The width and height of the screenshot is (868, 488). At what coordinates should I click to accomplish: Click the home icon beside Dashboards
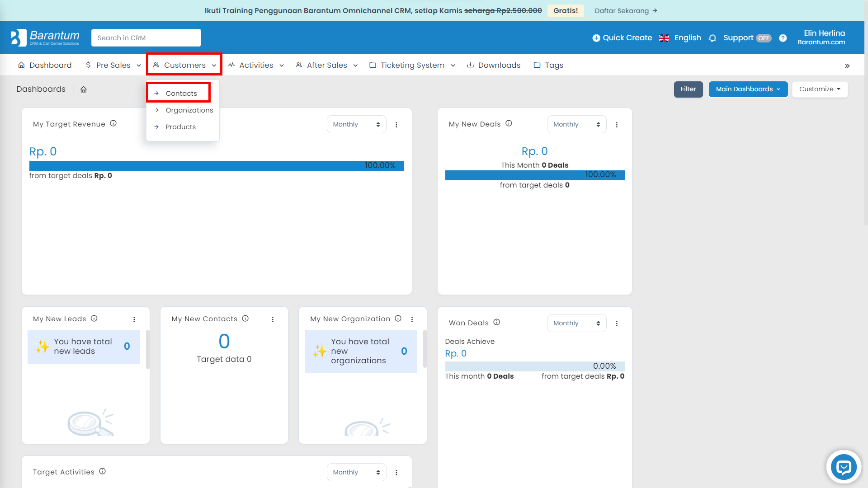[x=84, y=89]
